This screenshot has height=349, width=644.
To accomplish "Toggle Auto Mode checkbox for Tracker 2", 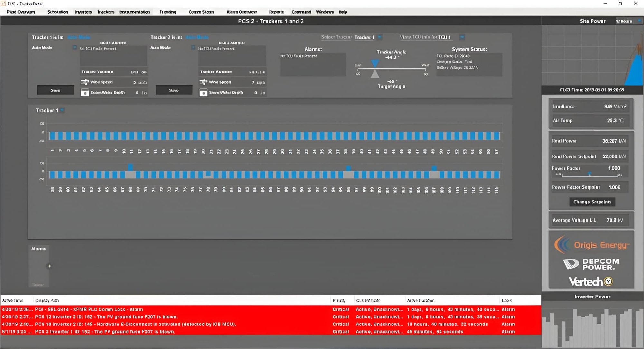I will 194,47.
